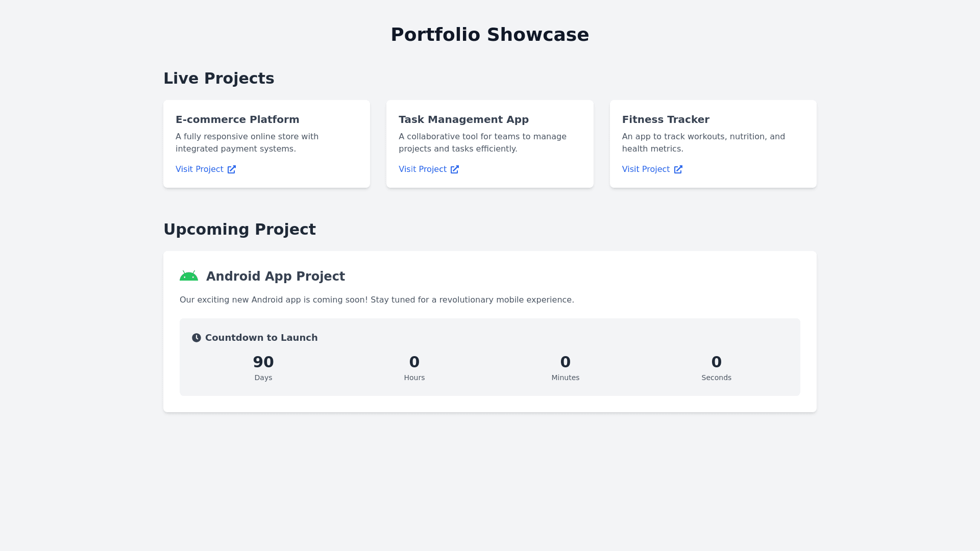Click the Hours countdown value

click(x=414, y=362)
